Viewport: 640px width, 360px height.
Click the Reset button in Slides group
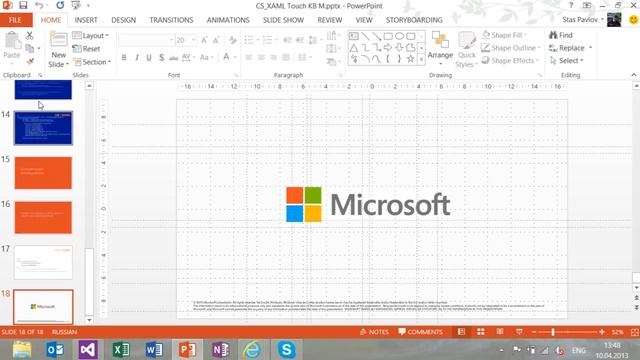(x=87, y=49)
